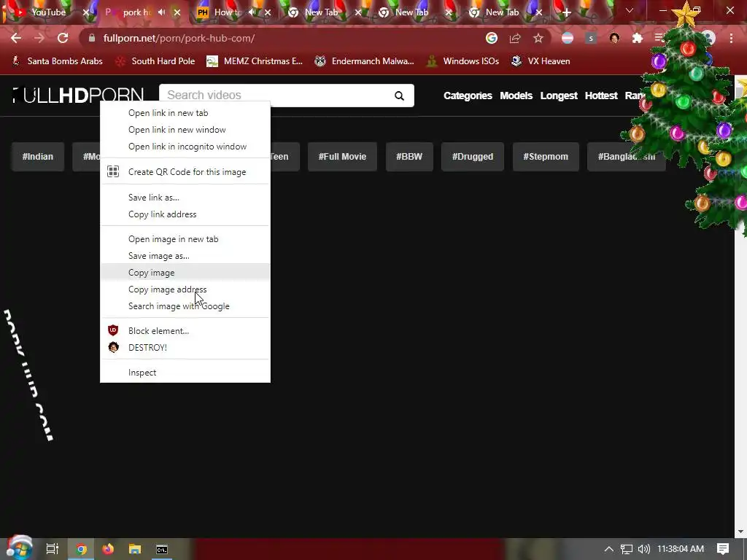
Task: Click the address bar URL
Action: click(179, 38)
